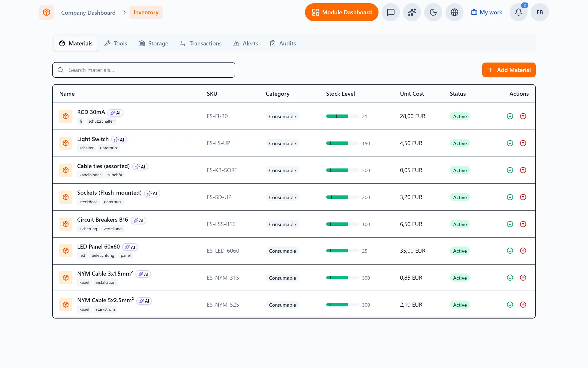Open the EB user avatar menu
Image resolution: width=588 pixels, height=368 pixels.
pyautogui.click(x=540, y=12)
